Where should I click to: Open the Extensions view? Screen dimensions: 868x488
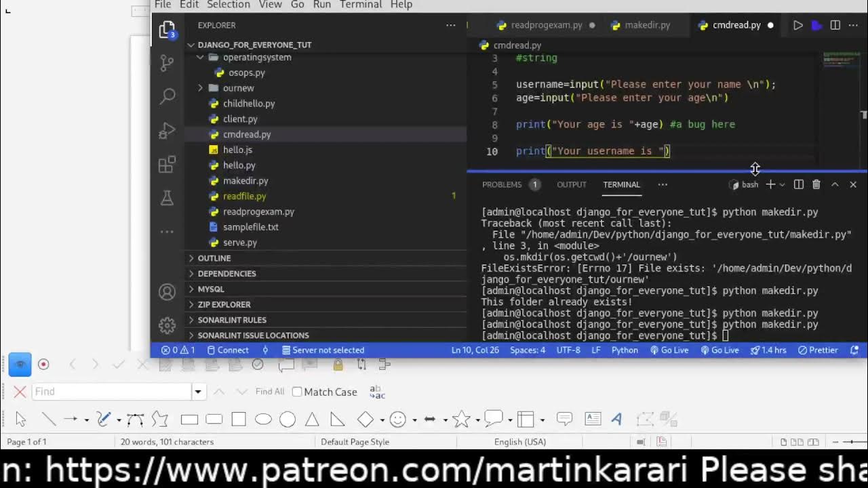167,164
